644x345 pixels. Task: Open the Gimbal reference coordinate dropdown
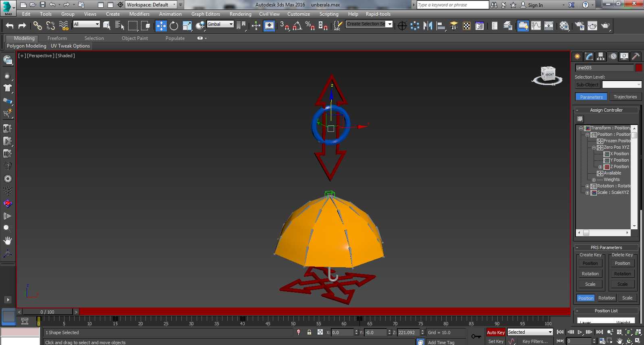tap(220, 24)
